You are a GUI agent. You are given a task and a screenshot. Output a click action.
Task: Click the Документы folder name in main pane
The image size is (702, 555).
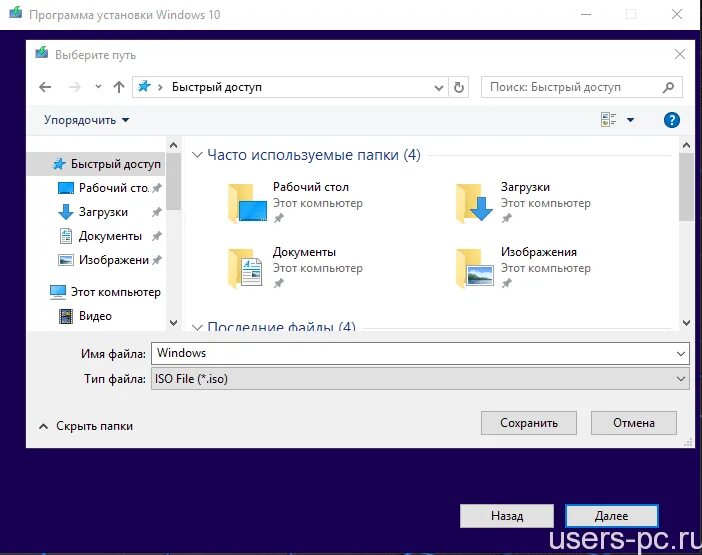pos(304,252)
